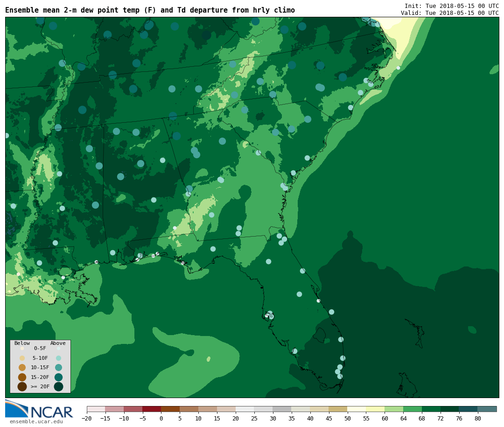Click the Below 0-5F cream legend circle
This screenshot has width=504, height=427.
(x=22, y=349)
